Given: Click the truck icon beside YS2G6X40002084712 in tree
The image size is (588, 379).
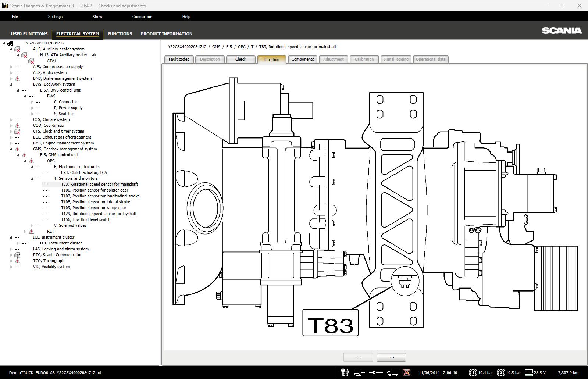Looking at the screenshot, I should tap(10, 43).
